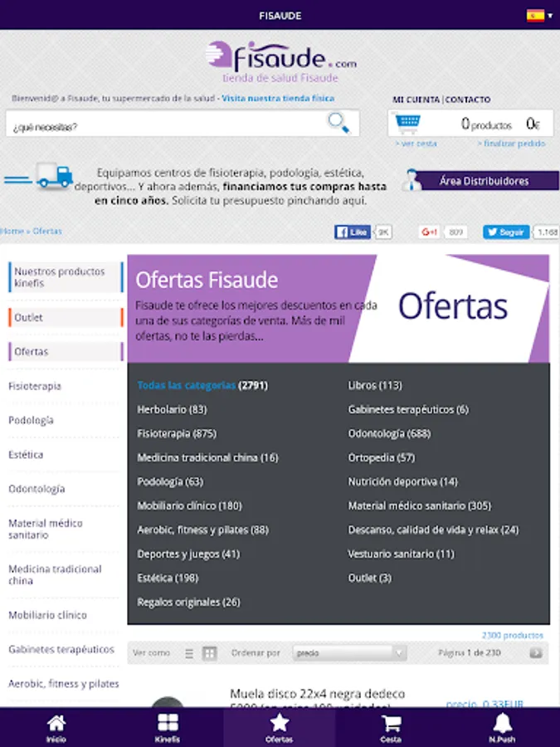
Task: Filter by Regalos originales (26)
Action: coord(188,603)
